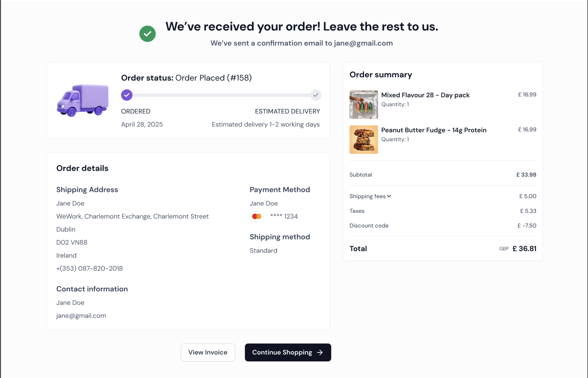This screenshot has height=378, width=588.
Task: Click the shipping phone number +(353) 087-820-2018
Action: pos(89,268)
